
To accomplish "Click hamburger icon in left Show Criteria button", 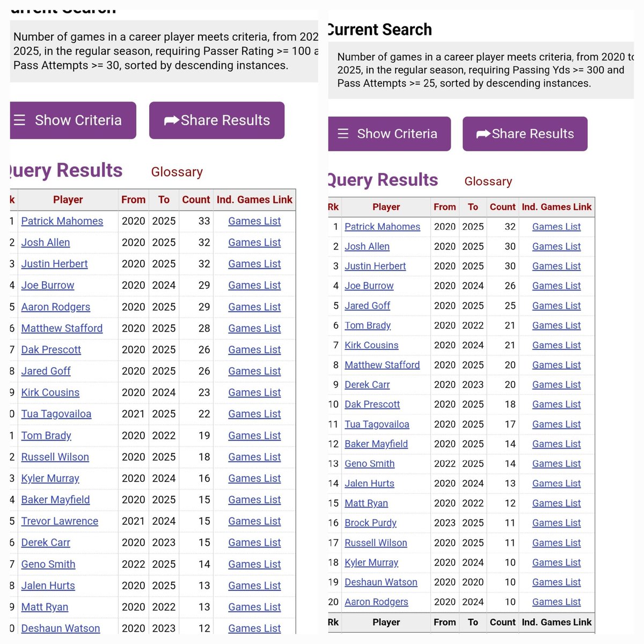I will (20, 120).
